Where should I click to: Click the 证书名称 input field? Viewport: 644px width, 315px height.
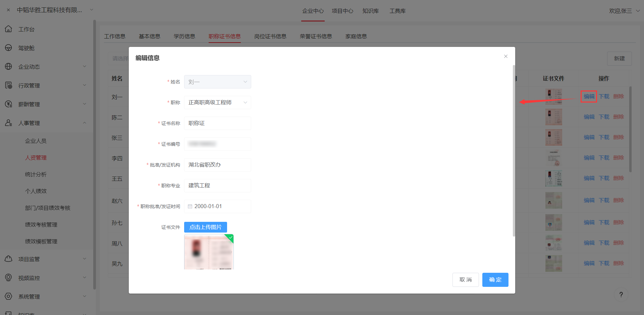click(x=218, y=123)
